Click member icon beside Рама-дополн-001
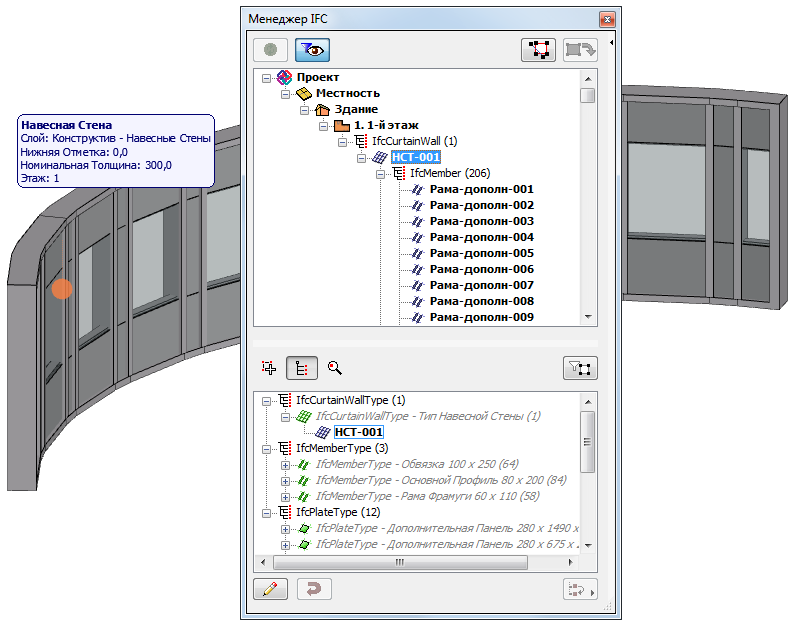The width and height of the screenshot is (791, 623). [x=417, y=190]
